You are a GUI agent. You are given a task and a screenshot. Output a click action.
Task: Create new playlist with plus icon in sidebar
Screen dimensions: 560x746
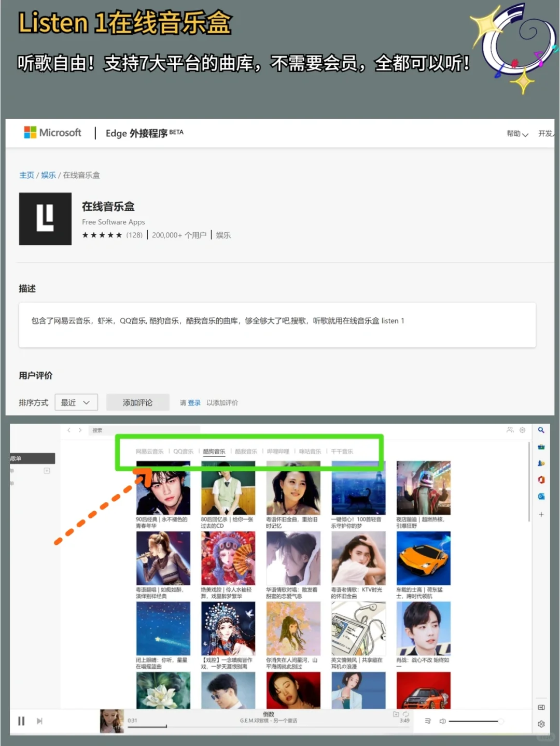pyautogui.click(x=47, y=471)
